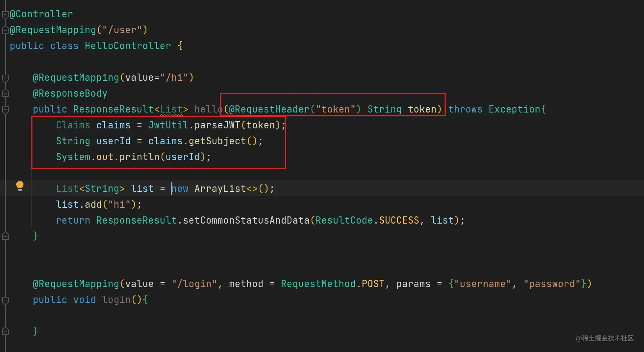This screenshot has height=352, width=644.
Task: Click the "/user" string literal
Action: tap(122, 30)
